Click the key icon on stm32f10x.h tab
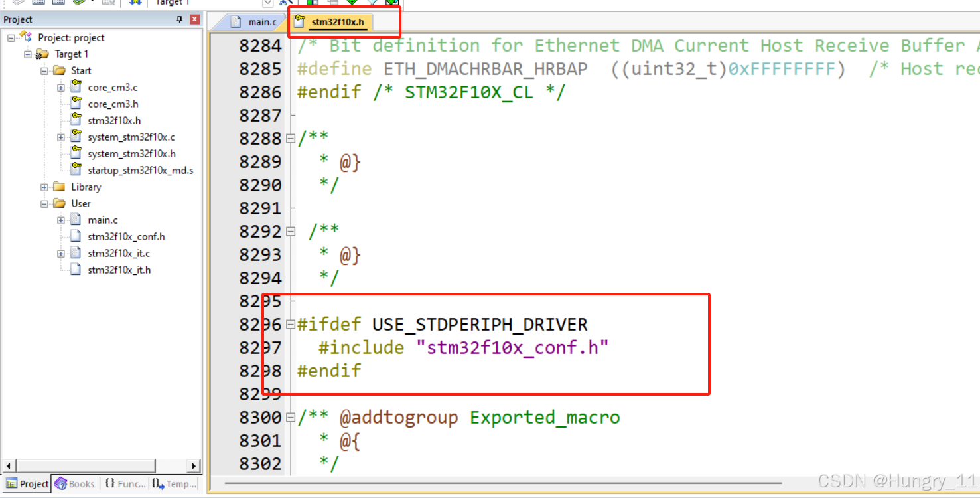The width and height of the screenshot is (980, 498). [x=300, y=21]
